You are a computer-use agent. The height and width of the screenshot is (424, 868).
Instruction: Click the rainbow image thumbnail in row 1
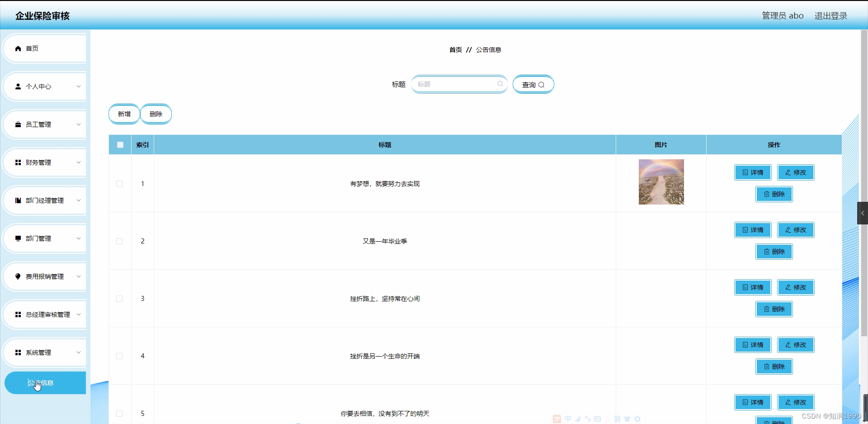(661, 182)
